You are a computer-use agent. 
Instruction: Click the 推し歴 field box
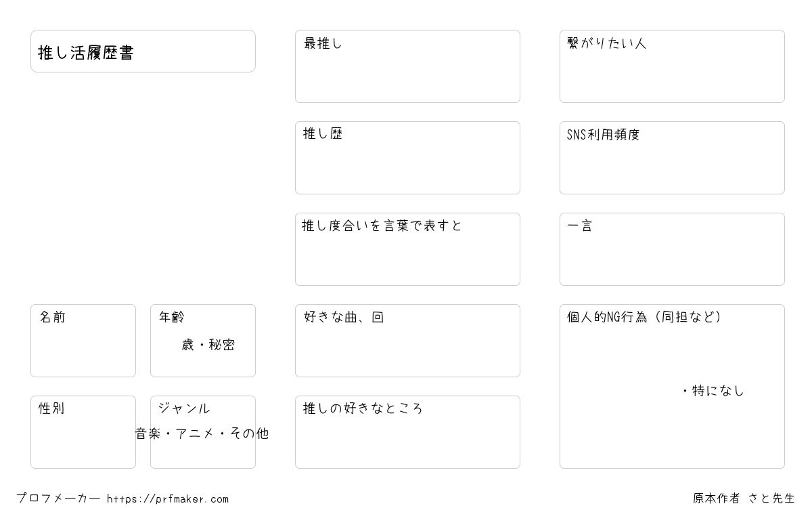click(407, 158)
